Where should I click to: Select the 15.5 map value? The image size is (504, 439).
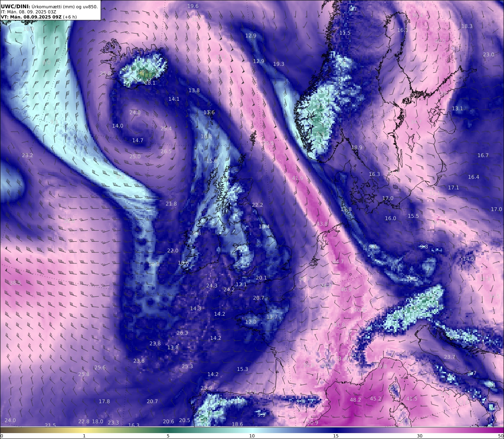[x=413, y=216]
